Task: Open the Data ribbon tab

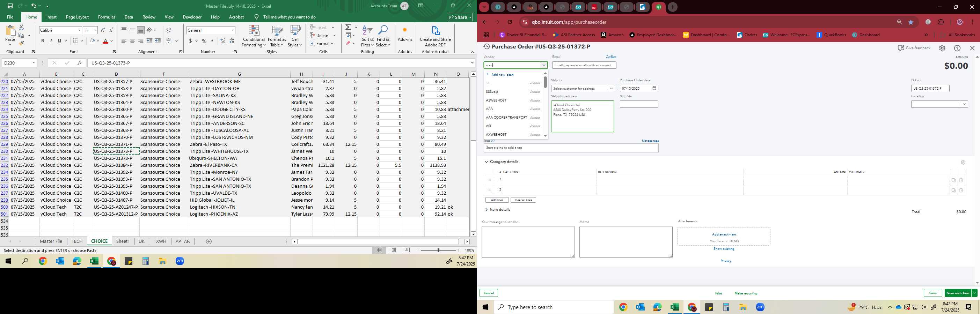Action: (x=129, y=17)
